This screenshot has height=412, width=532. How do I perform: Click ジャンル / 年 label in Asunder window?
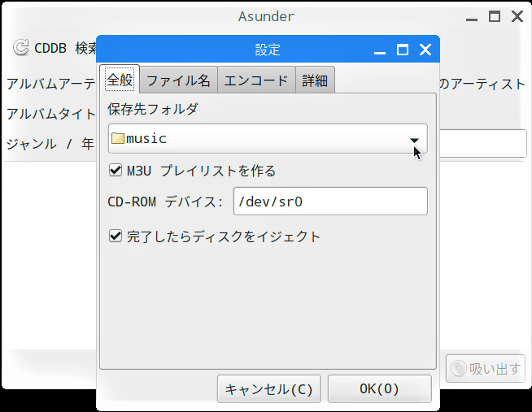coord(50,144)
